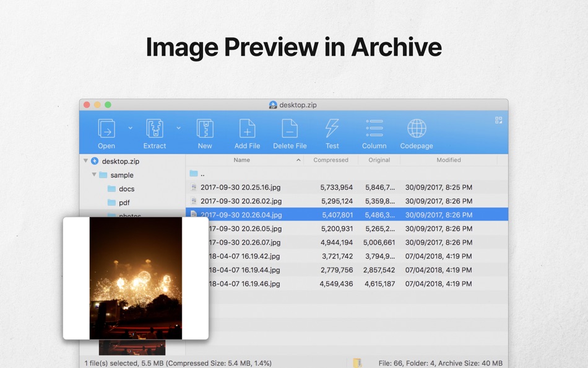Change encoding with the Codepage globe icon

coord(416,128)
